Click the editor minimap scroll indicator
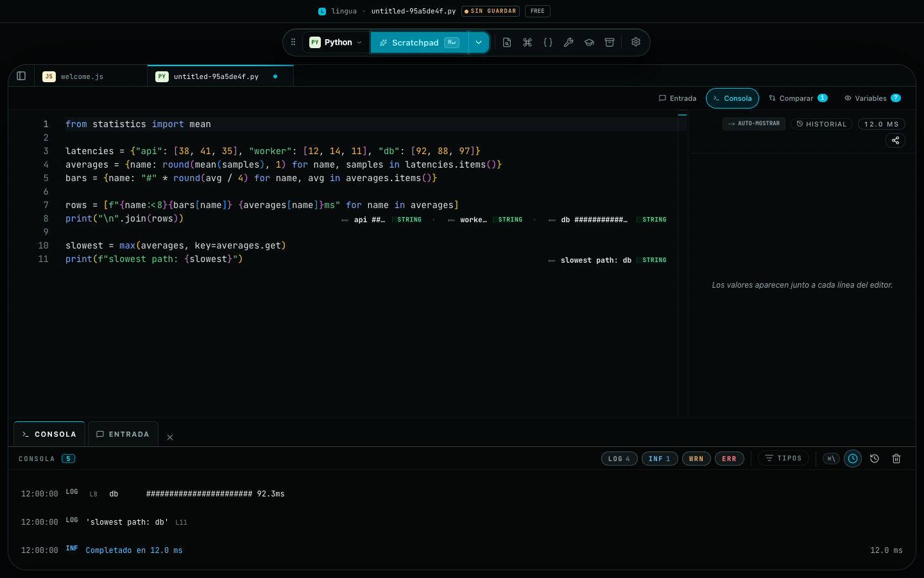Viewport: 924px width, 578px height. (x=682, y=115)
